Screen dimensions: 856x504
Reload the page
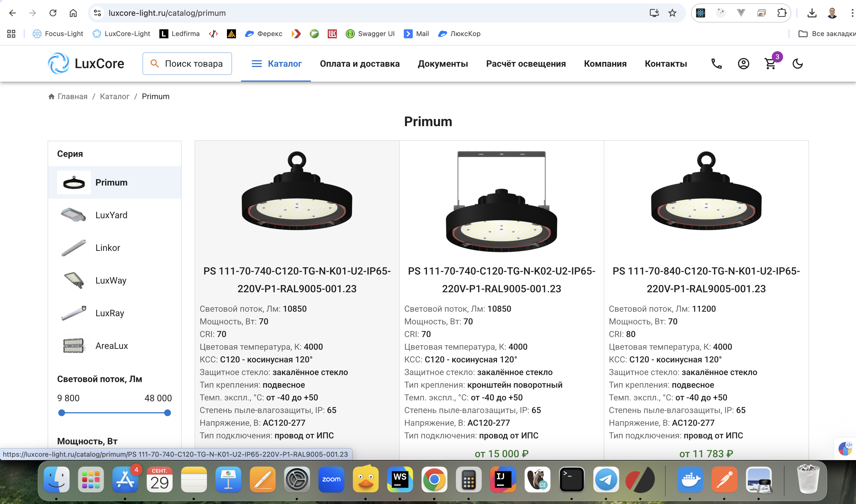point(53,13)
